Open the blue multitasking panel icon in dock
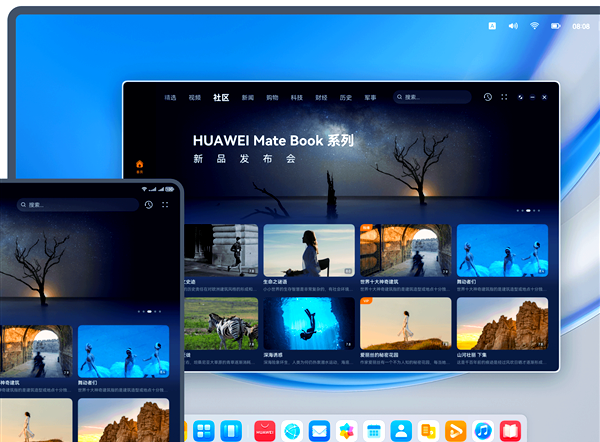This screenshot has height=442, width=600. point(231,431)
